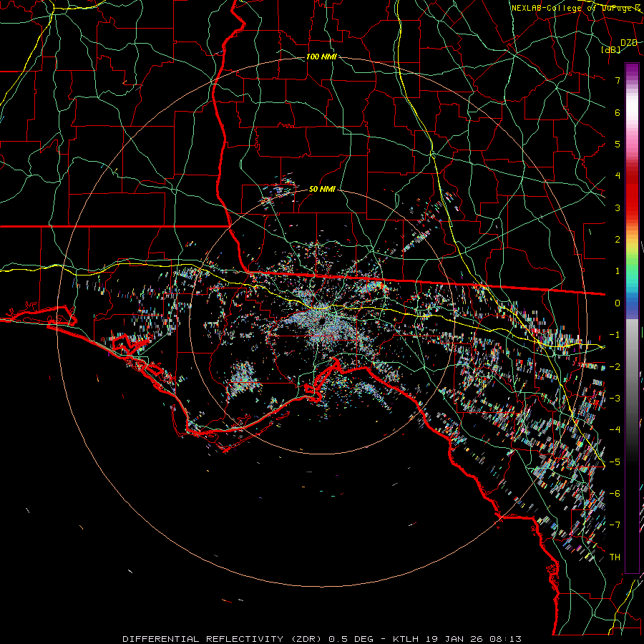Click the '7' colorbar tick label
644x644 pixels.
[618, 80]
